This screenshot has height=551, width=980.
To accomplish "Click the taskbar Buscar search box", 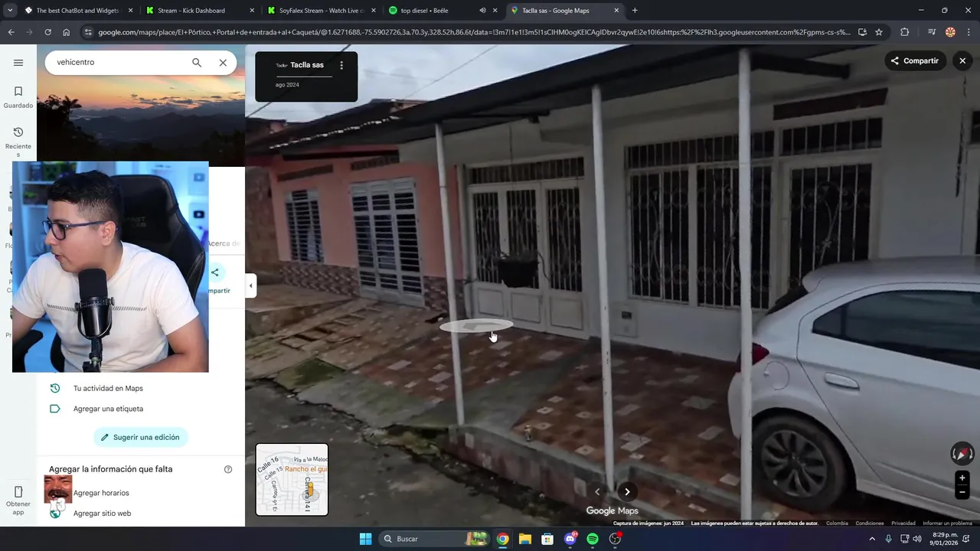I will [x=435, y=539].
